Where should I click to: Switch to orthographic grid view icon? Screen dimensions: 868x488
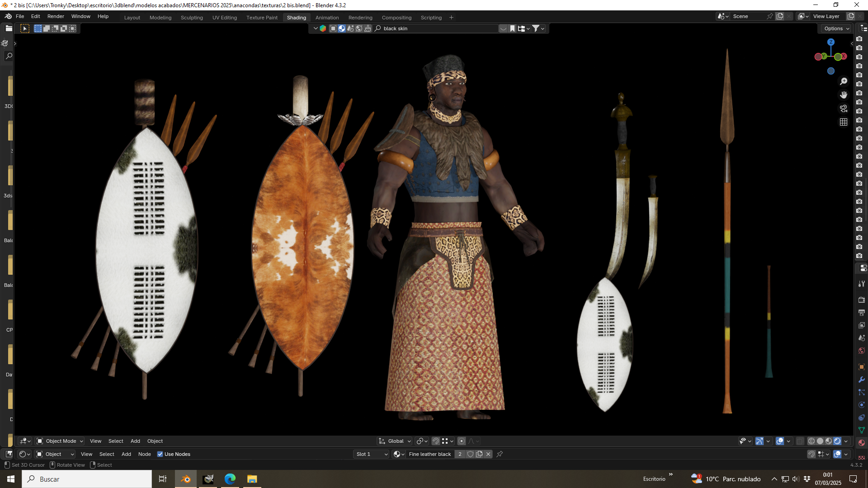(x=844, y=122)
